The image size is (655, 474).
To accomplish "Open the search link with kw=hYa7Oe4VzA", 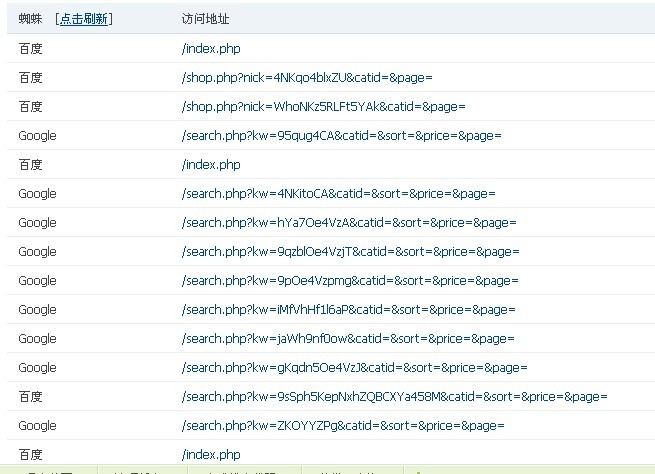I will point(349,222).
